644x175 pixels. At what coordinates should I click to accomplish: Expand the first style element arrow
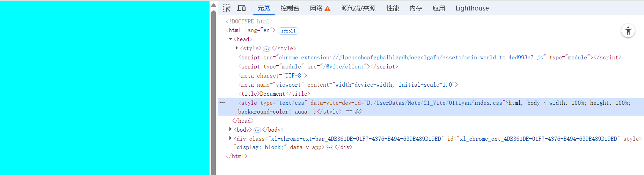point(237,48)
